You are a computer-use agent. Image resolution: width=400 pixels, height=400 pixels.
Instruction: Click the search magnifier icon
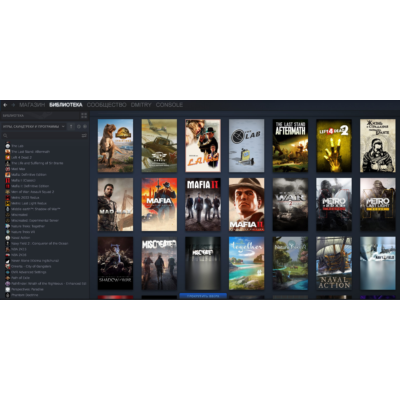(x=5, y=136)
